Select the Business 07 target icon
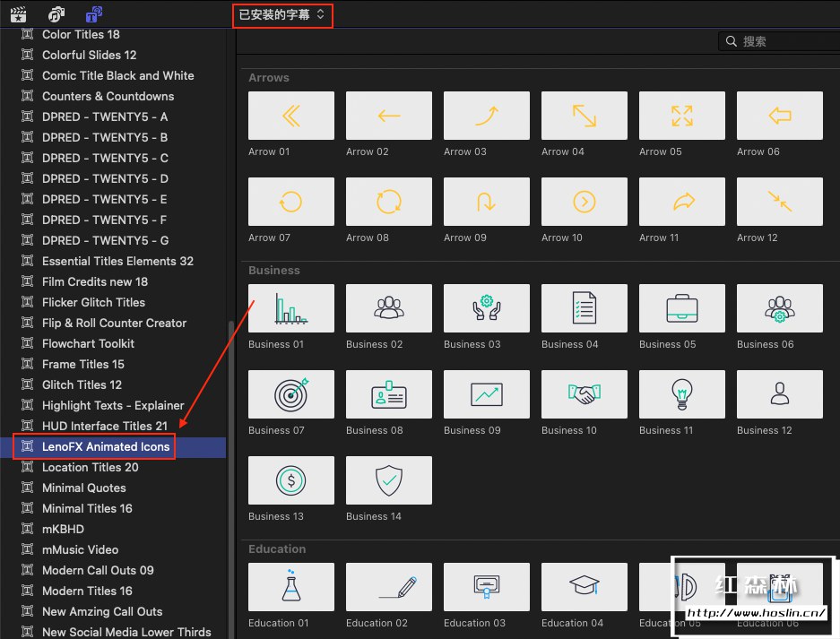840x639 pixels. coord(290,394)
